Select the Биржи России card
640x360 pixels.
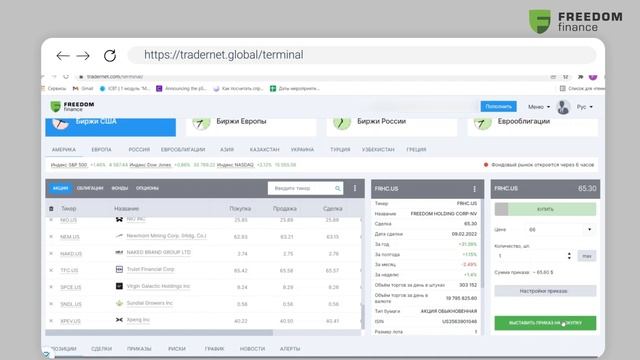392,127
